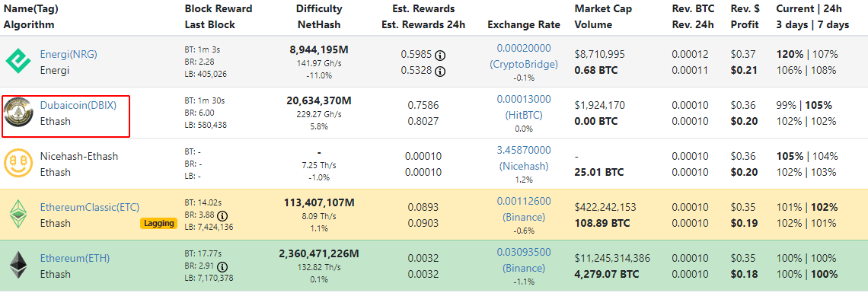Click the CryptoBridge exchange link
This screenshot has width=868, height=293.
pyautogui.click(x=524, y=64)
